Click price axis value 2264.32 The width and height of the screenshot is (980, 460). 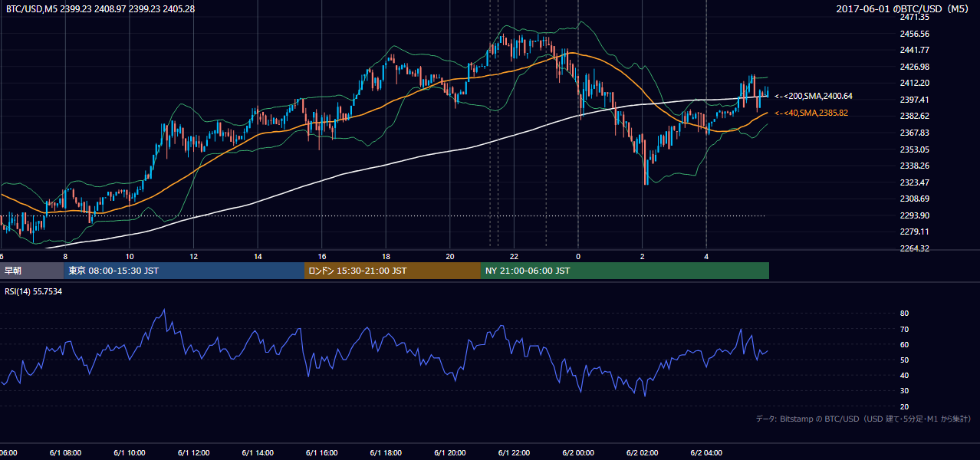click(x=915, y=248)
